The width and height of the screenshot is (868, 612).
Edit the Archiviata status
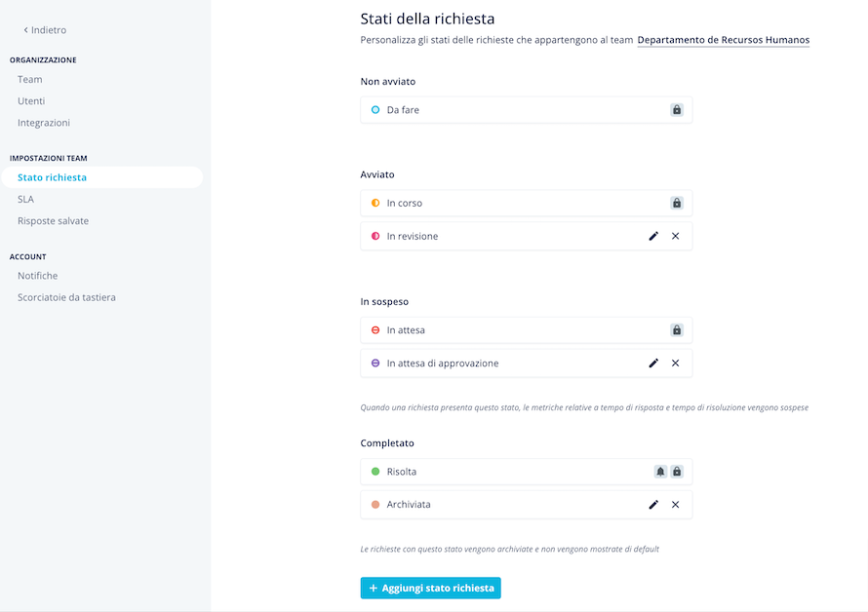point(653,505)
